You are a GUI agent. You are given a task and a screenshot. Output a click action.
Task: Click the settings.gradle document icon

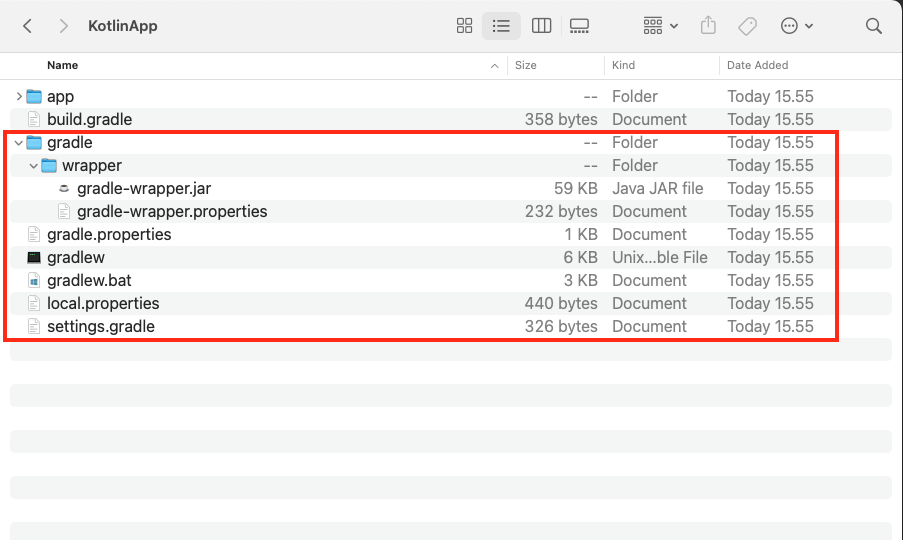tap(34, 326)
